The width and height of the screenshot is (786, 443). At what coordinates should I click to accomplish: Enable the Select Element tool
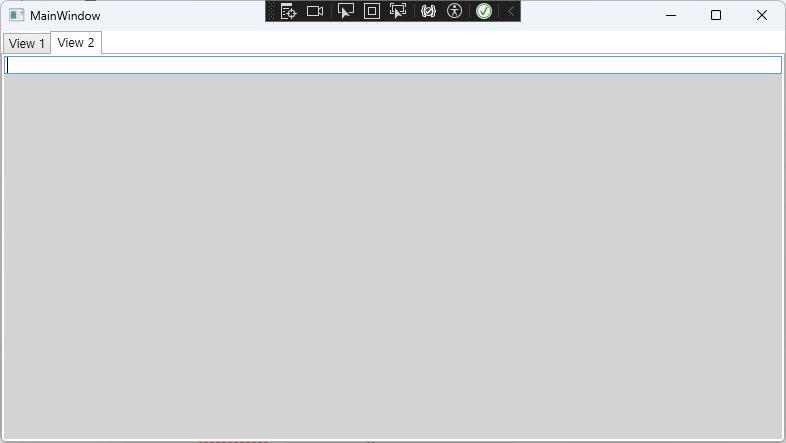(x=346, y=11)
